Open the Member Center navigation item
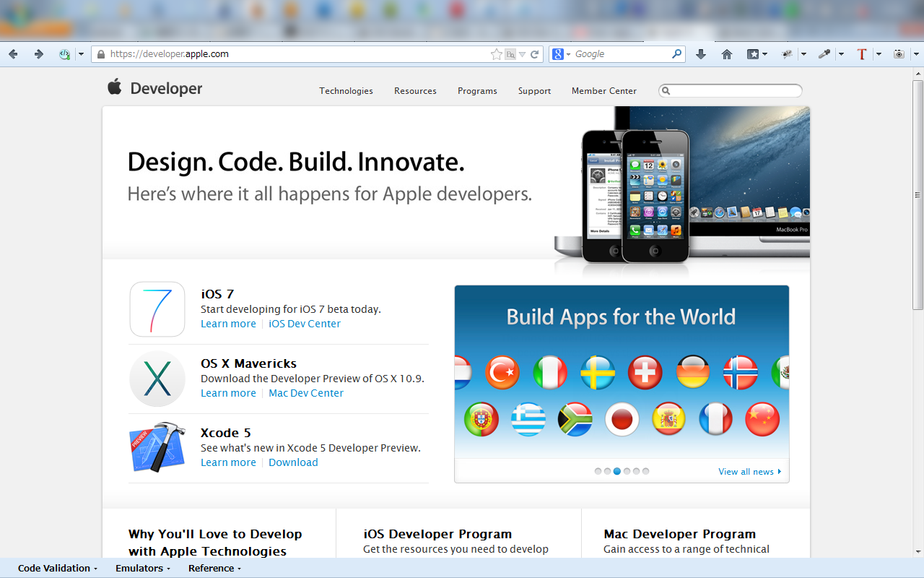This screenshot has width=924, height=578. pyautogui.click(x=604, y=91)
